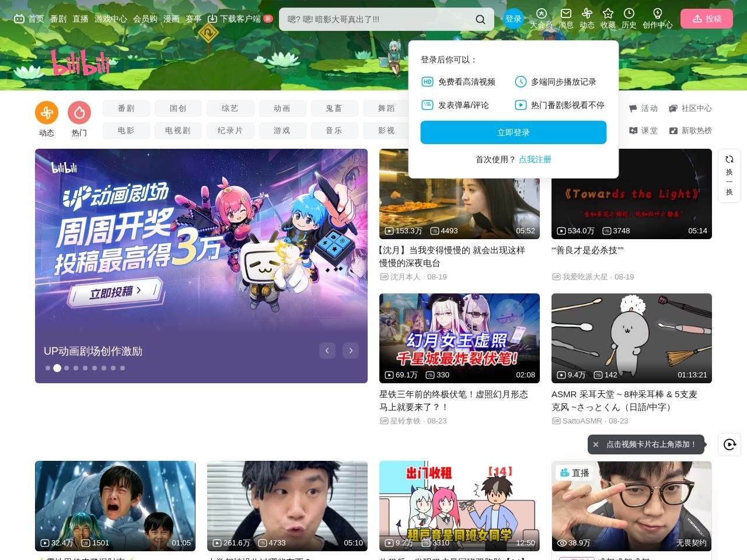Open 会员购 in top navigation
Viewport: 747px width, 560px height.
point(145,19)
